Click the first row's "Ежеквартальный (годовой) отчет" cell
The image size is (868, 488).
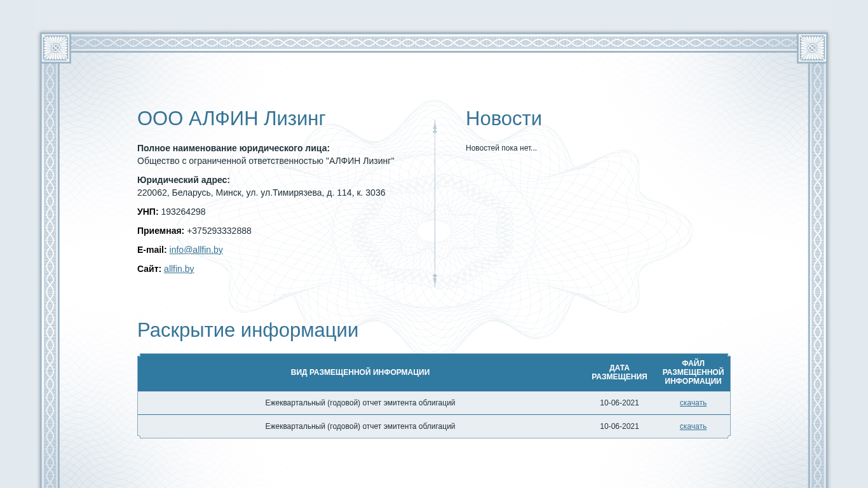pyautogui.click(x=360, y=403)
